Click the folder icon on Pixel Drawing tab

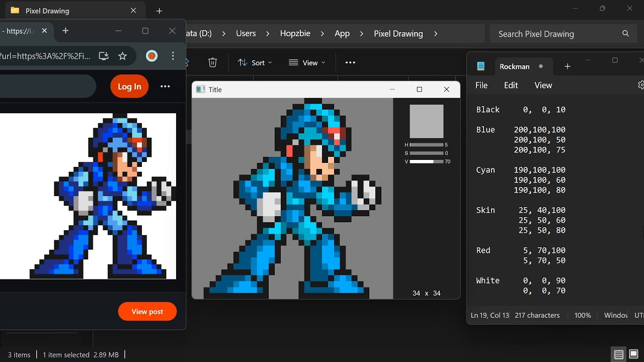click(15, 11)
